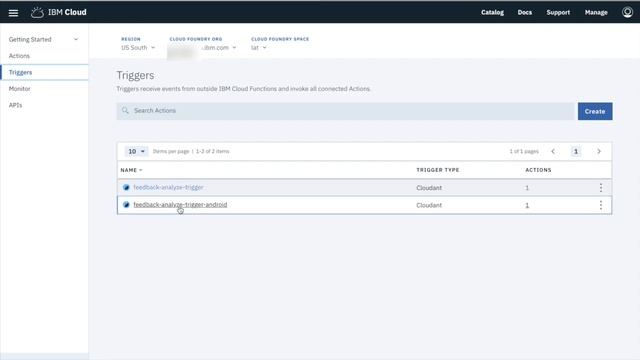
Task: Open the hamburger navigation menu
Action: point(13,13)
